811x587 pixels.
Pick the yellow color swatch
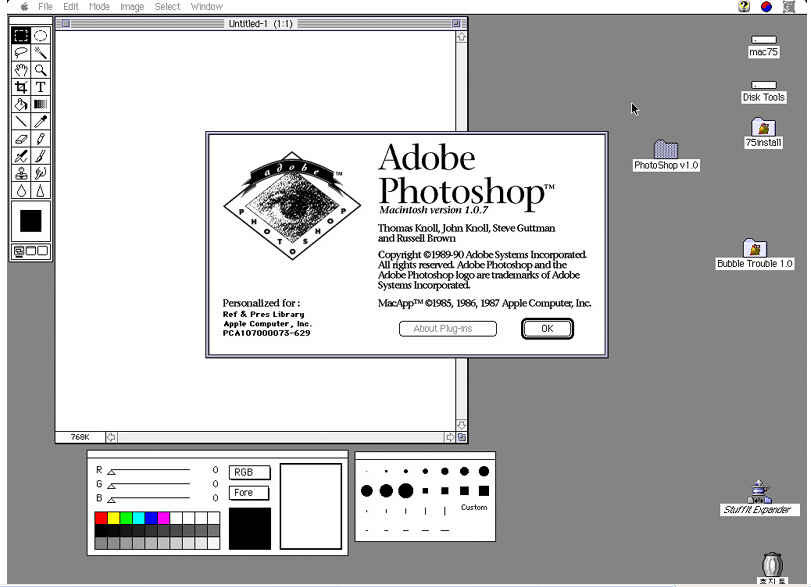(x=114, y=518)
